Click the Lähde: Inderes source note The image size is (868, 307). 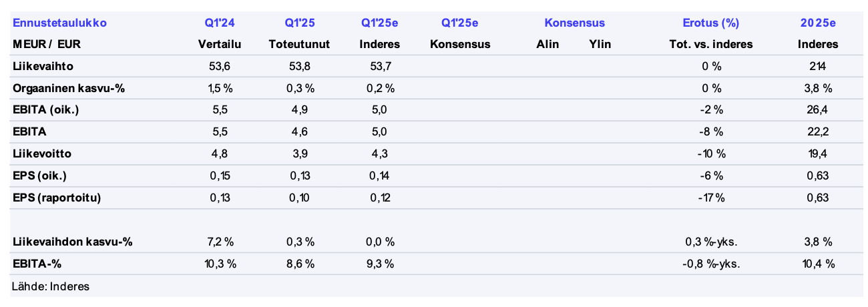tap(51, 286)
